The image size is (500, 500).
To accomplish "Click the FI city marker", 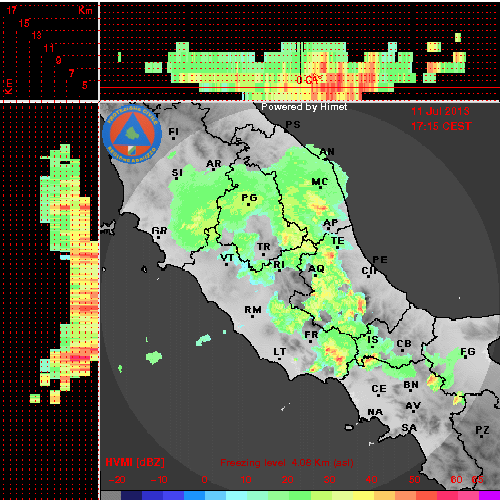I will point(173,138).
